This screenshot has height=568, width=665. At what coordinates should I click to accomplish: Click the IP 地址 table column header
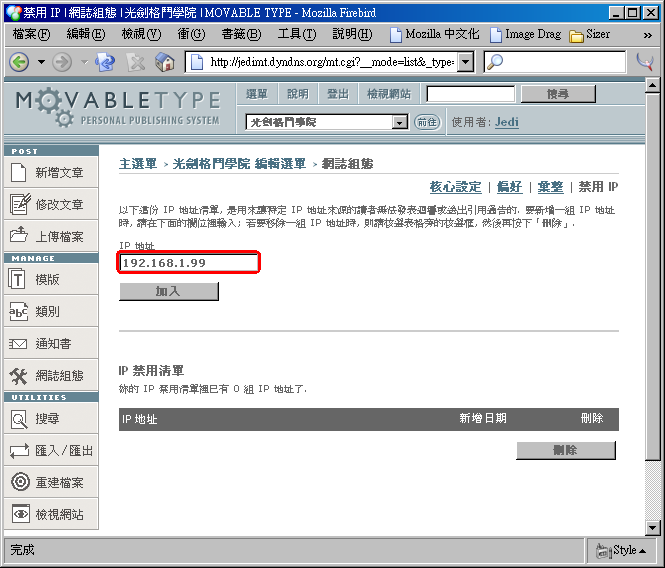point(140,420)
